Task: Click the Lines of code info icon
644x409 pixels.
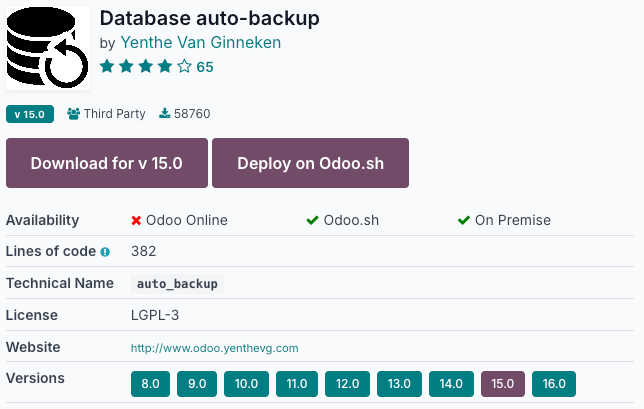Action: [x=105, y=252]
